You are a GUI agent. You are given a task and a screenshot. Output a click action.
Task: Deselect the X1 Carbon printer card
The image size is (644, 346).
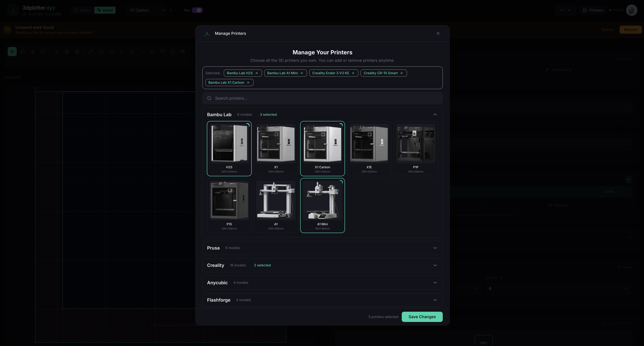[323, 149]
